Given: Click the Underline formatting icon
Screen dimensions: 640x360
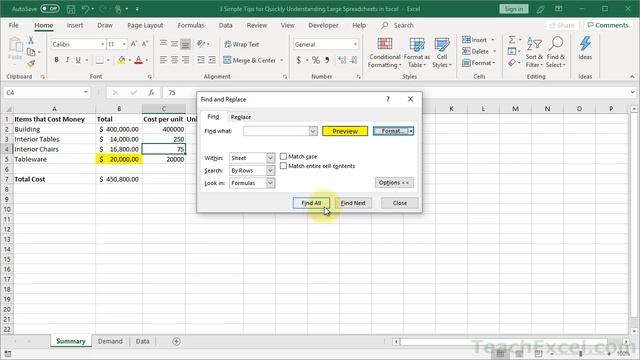Looking at the screenshot, I should [78, 60].
